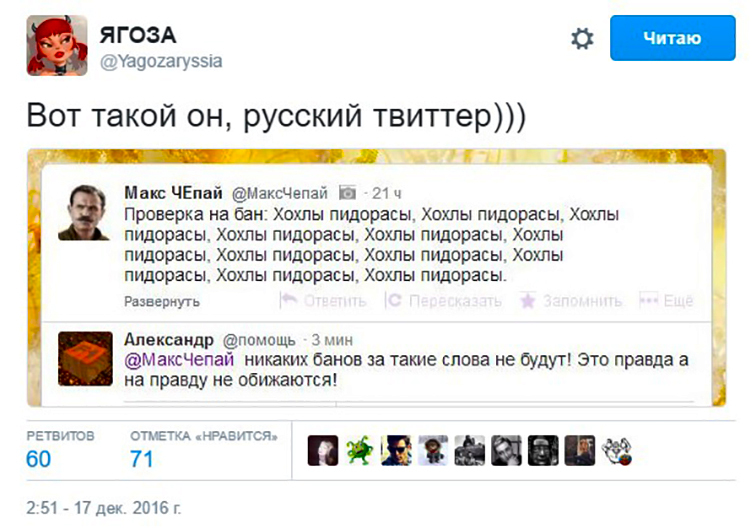This screenshot has height=529, width=756.
Task: Open the Ещё more options menu
Action: (666, 300)
